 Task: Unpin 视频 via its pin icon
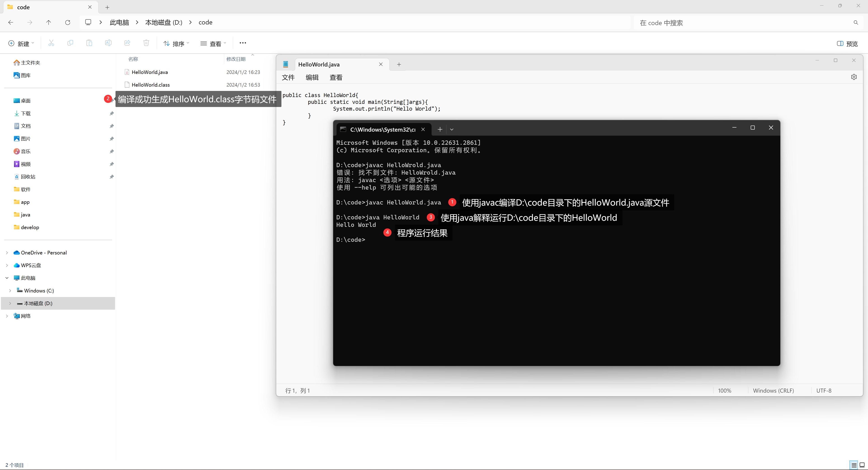tap(111, 164)
